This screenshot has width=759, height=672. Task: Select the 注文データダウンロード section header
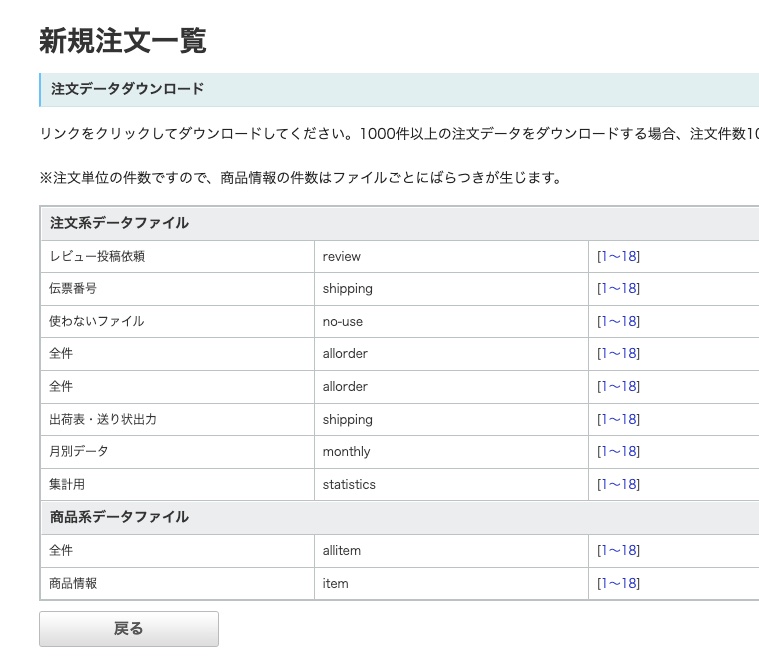tap(127, 89)
